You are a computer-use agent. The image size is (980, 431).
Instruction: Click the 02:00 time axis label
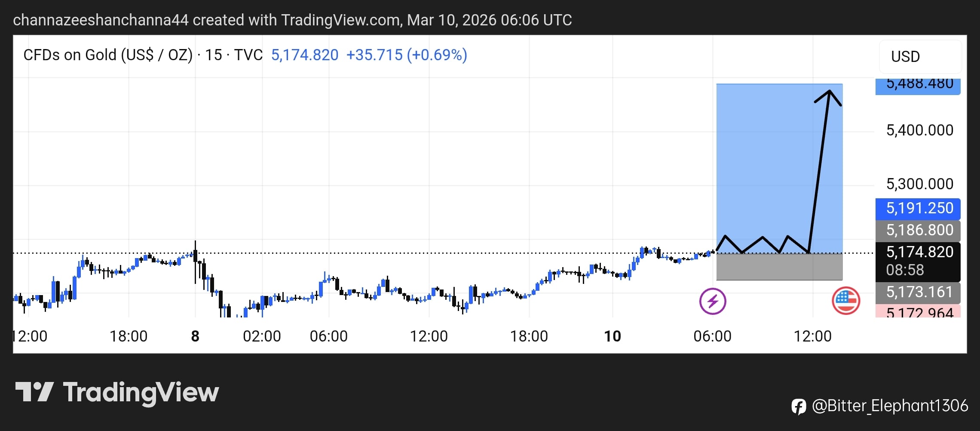[x=262, y=336]
